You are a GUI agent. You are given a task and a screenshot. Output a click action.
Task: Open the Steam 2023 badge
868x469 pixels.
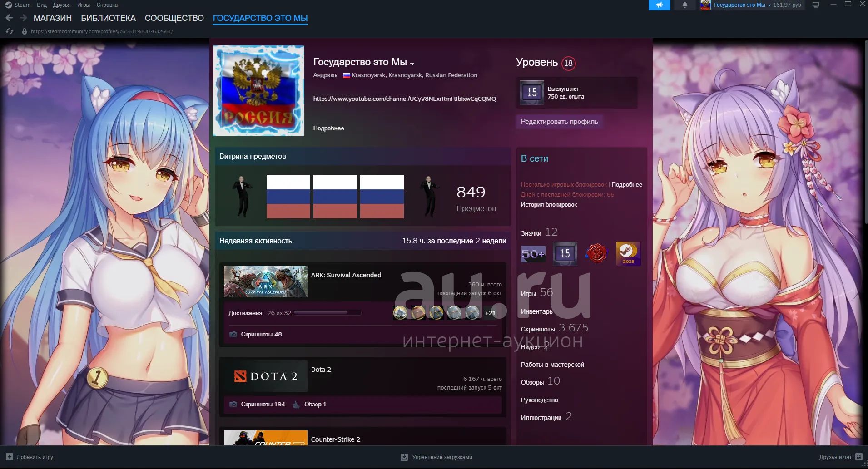[628, 253]
